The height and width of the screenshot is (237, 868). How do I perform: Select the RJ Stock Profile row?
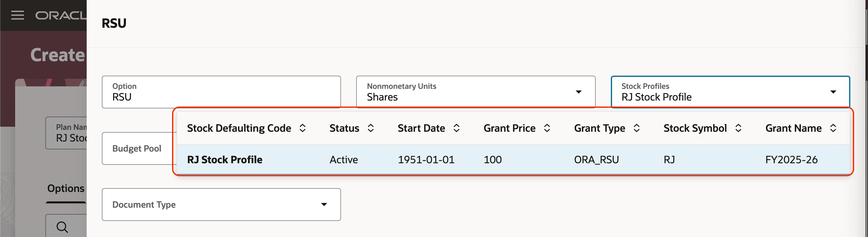coord(225,160)
